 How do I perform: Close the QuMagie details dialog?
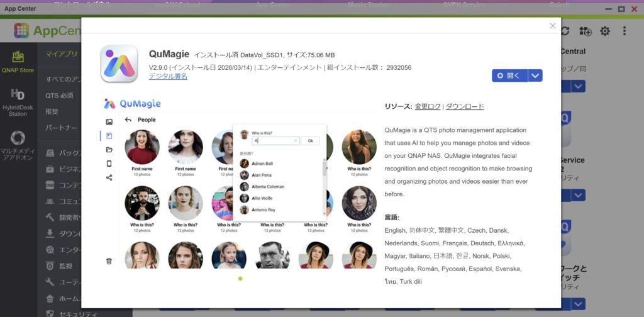click(552, 26)
